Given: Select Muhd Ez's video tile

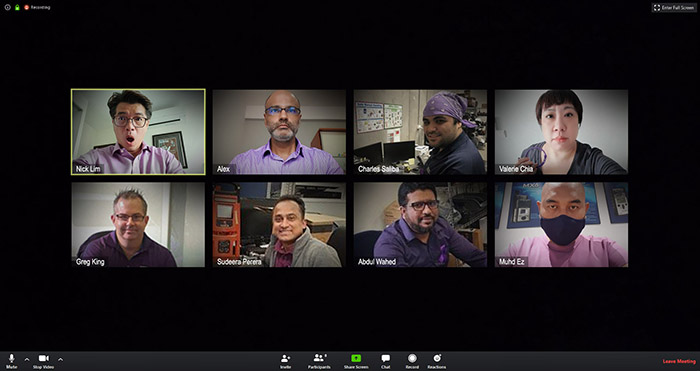Looking at the screenshot, I should click(561, 225).
